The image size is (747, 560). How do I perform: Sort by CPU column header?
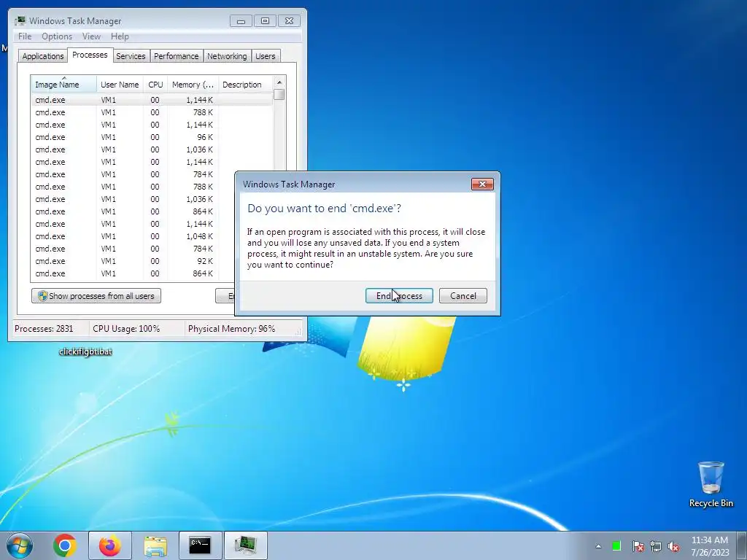point(155,85)
